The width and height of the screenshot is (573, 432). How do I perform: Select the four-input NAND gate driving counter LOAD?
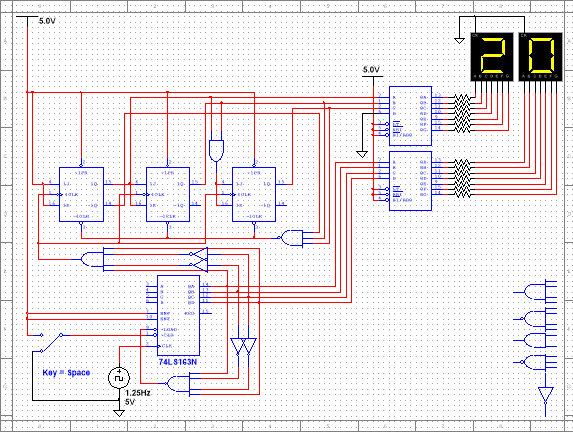(178, 384)
